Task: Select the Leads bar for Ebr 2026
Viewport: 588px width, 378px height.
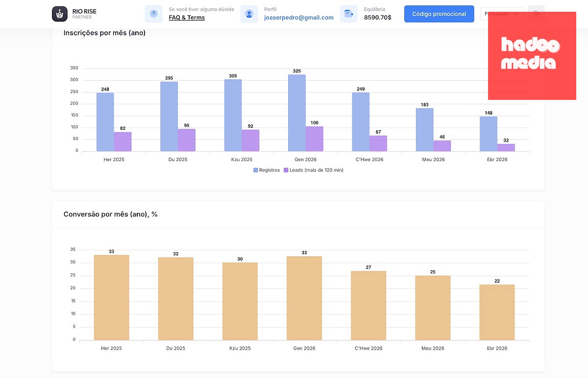Action: [x=506, y=147]
